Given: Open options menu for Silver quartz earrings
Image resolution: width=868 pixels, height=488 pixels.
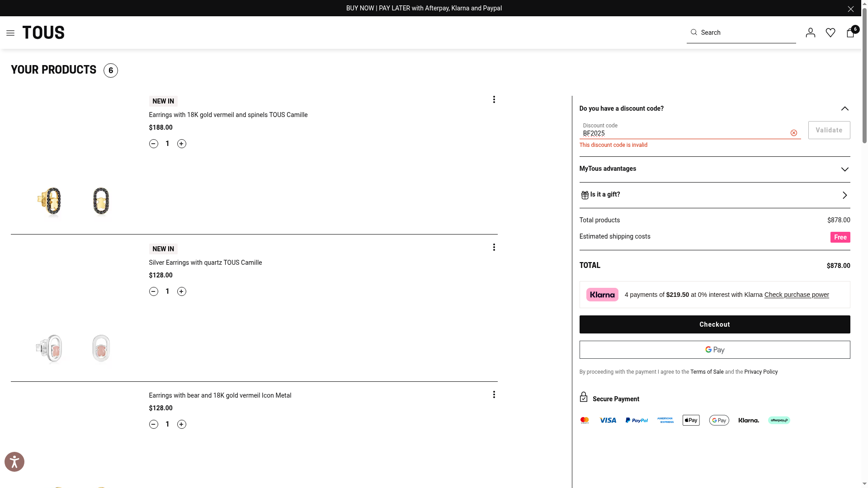Looking at the screenshot, I should pyautogui.click(x=494, y=247).
